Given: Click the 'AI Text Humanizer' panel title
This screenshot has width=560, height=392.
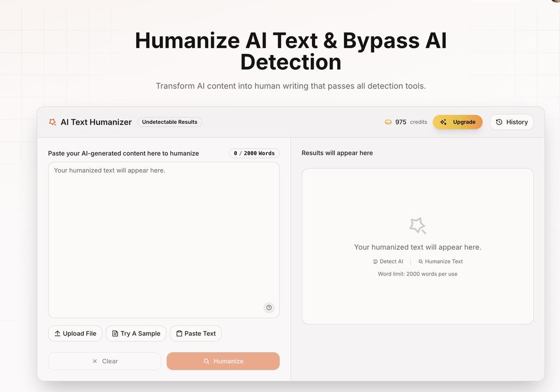Looking at the screenshot, I should 96,122.
